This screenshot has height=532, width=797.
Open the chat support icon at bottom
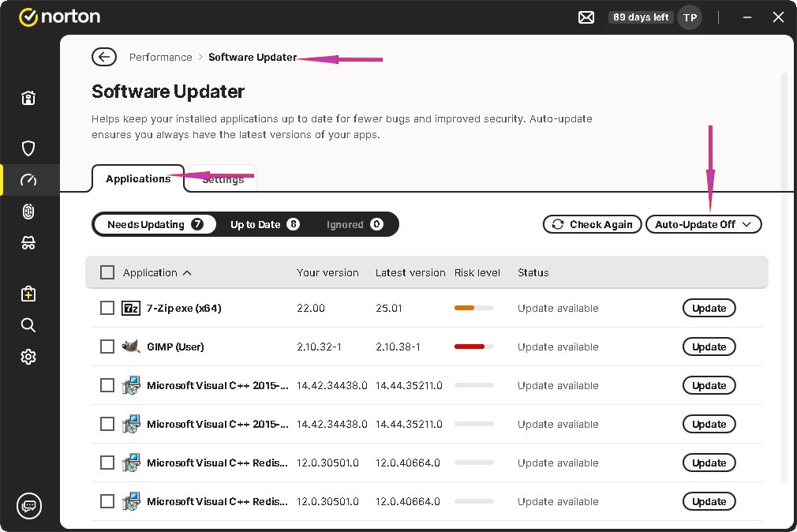(29, 505)
